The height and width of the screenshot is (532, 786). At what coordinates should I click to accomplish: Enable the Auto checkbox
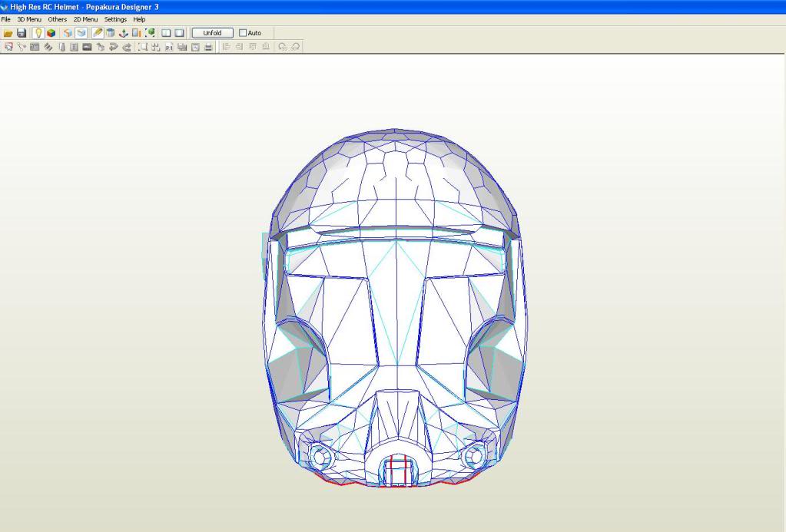click(x=243, y=33)
